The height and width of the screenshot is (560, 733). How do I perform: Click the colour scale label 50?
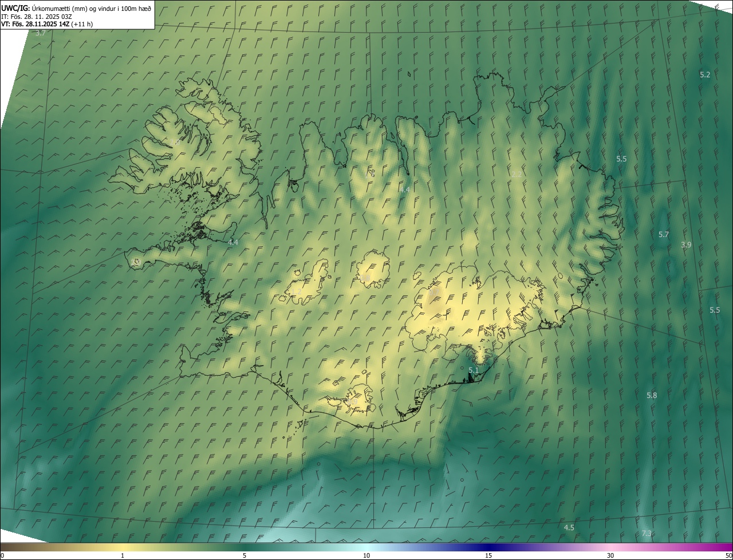(728, 555)
